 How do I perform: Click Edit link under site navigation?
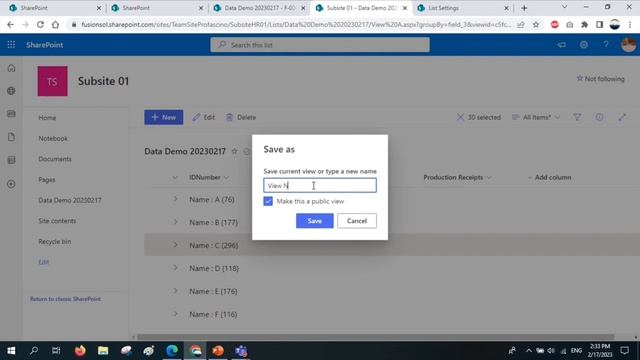(44, 262)
